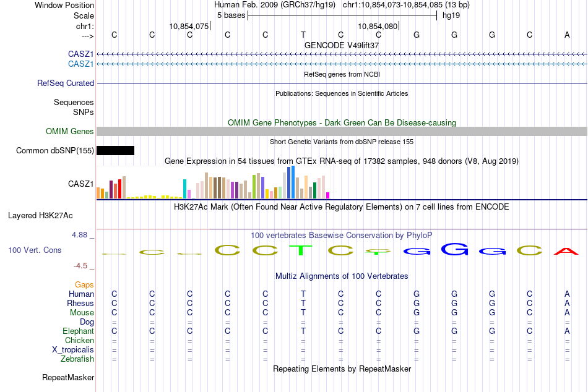
Task: Select the gray OMIM Genes bar
Action: point(342,131)
